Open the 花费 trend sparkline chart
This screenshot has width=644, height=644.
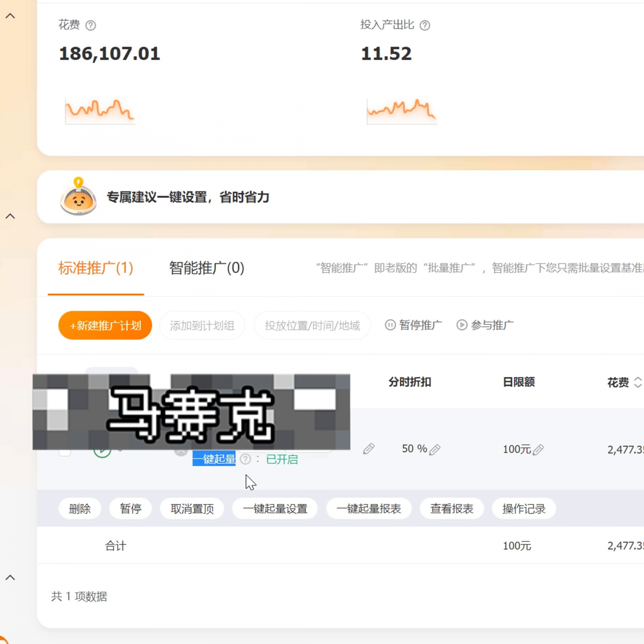(100, 111)
